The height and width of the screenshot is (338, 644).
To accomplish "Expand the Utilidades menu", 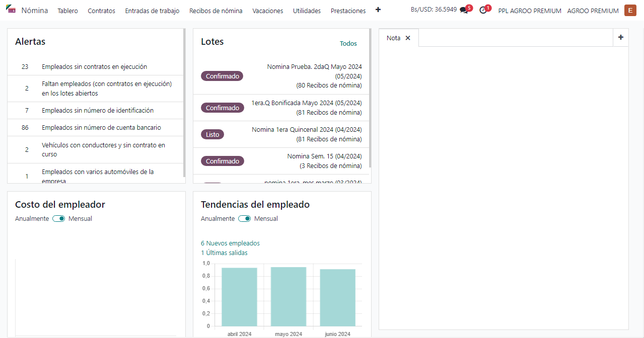I will pos(307,11).
